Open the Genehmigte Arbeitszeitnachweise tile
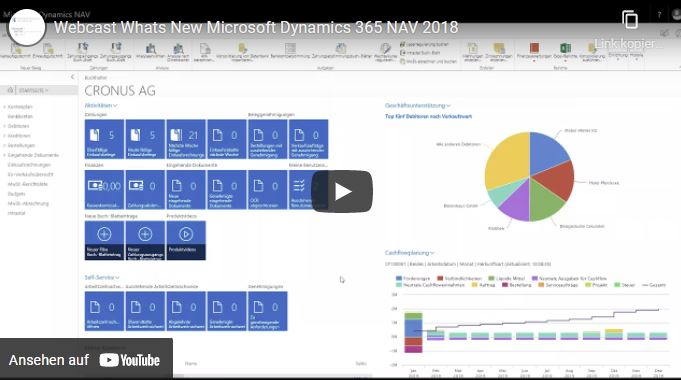The image size is (681, 380). 227,311
